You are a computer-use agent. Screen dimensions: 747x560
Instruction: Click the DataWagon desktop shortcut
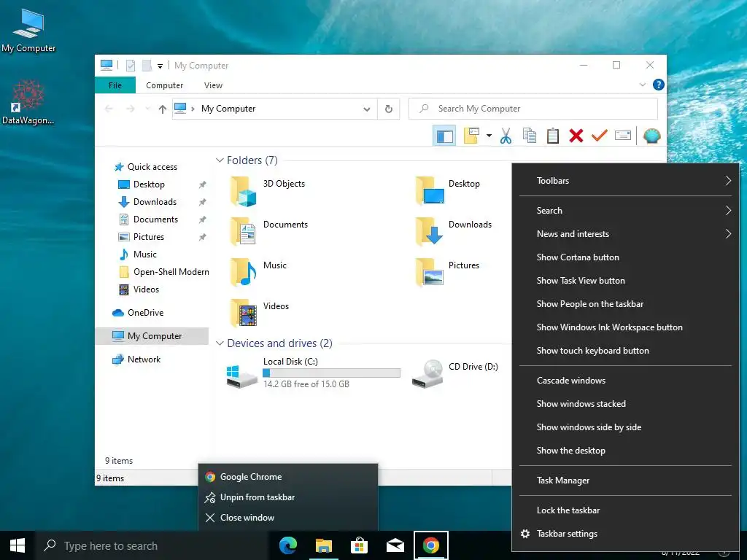click(x=28, y=102)
